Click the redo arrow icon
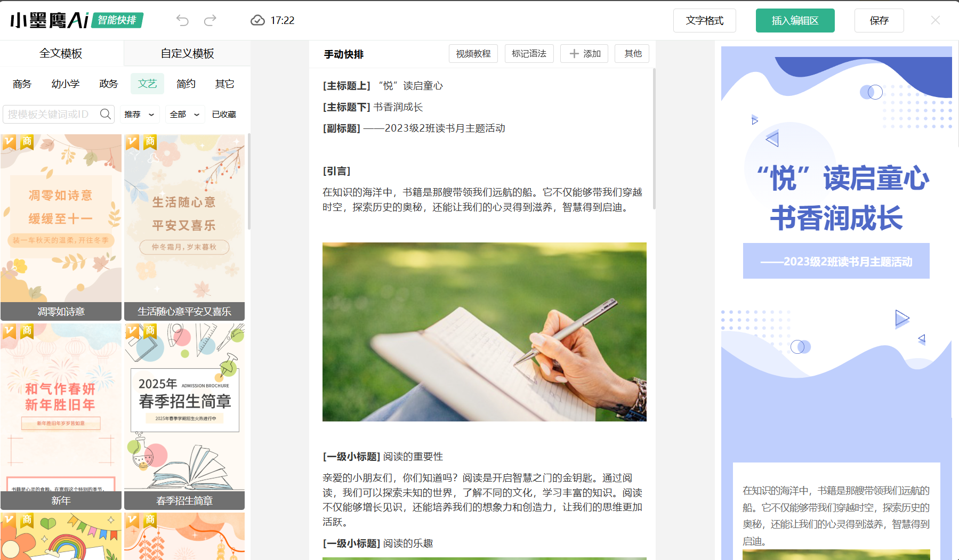Screen dimensions: 959x560 pos(211,20)
